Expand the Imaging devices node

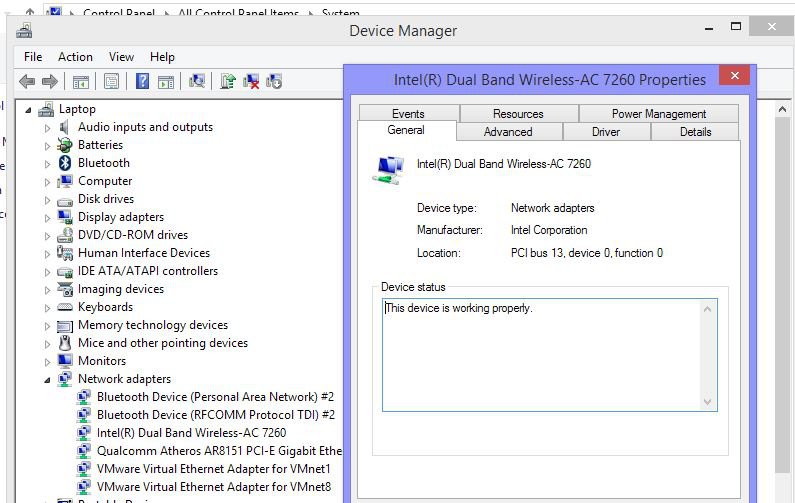coord(47,290)
